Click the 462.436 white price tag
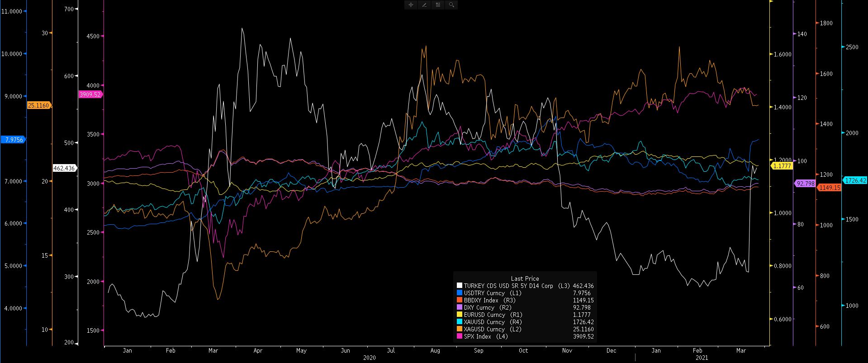 tap(64, 168)
